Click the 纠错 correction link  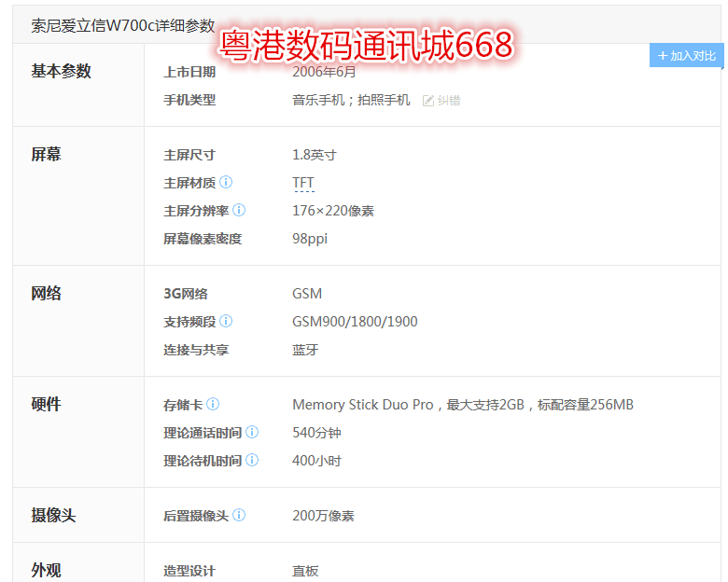click(449, 100)
